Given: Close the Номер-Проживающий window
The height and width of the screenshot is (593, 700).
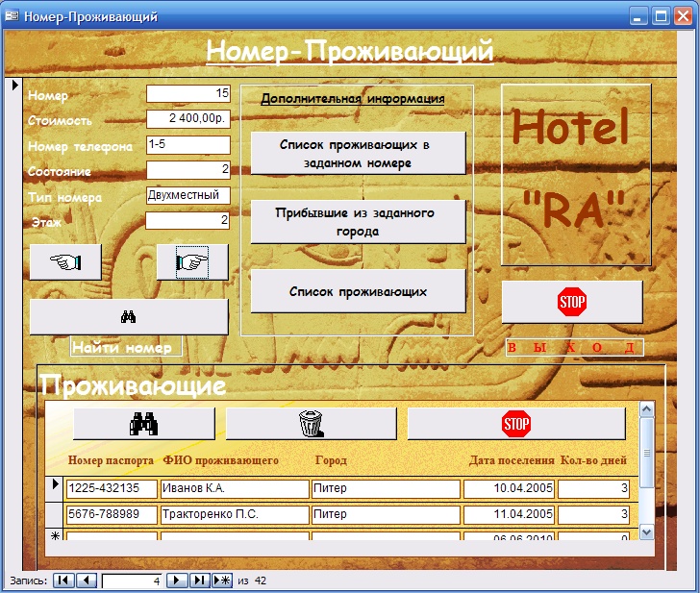Looking at the screenshot, I should [x=684, y=16].
